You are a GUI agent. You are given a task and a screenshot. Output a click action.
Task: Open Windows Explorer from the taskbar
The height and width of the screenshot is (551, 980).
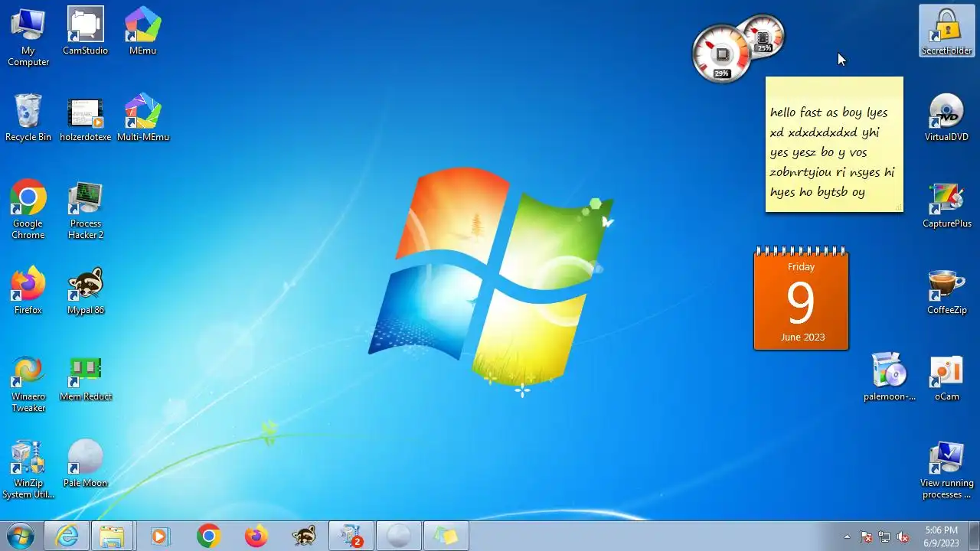click(x=113, y=536)
